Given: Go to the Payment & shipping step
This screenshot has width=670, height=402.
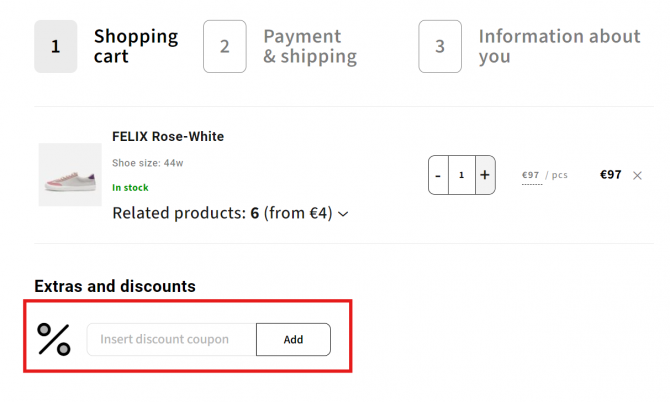Looking at the screenshot, I should click(x=310, y=46).
